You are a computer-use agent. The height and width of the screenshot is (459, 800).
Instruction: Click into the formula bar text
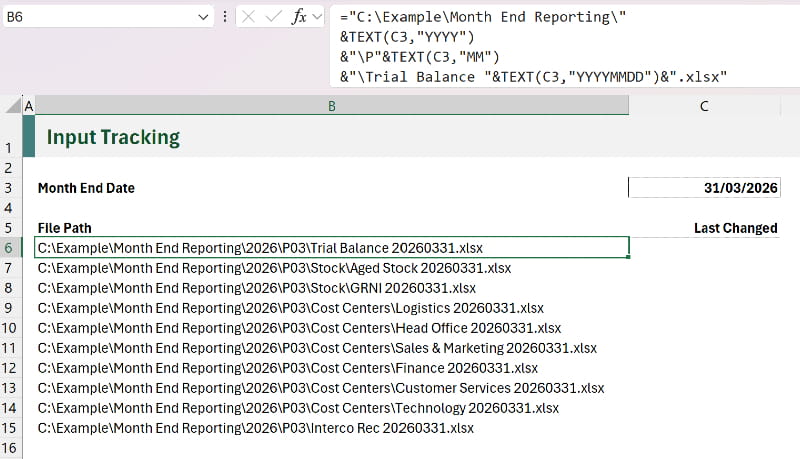coord(565,47)
